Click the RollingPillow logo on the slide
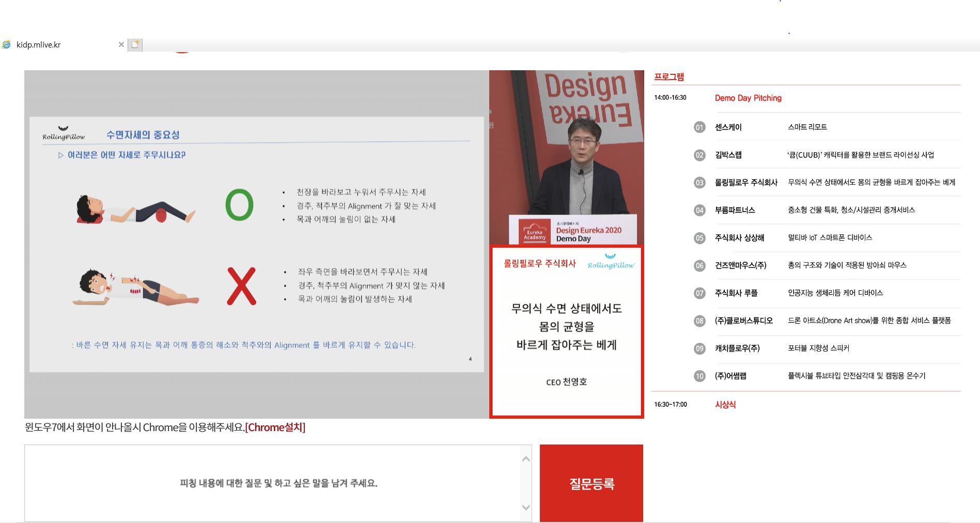Screen dimensions: 980x523 click(x=64, y=133)
